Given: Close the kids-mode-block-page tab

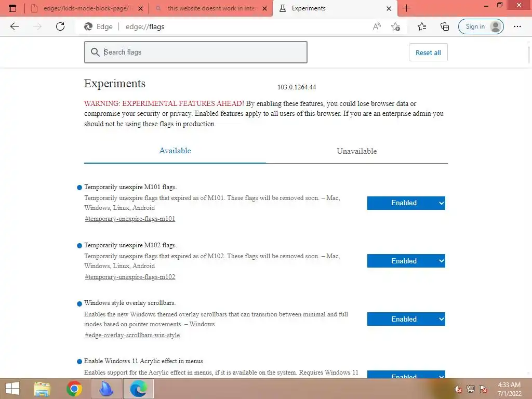Looking at the screenshot, I should [x=140, y=9].
